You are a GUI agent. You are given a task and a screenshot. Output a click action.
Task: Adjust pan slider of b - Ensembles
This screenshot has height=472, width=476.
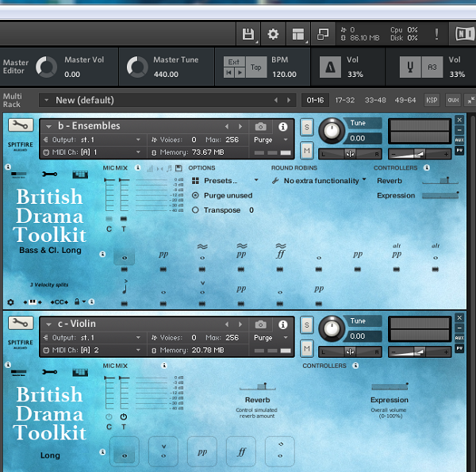(350, 154)
